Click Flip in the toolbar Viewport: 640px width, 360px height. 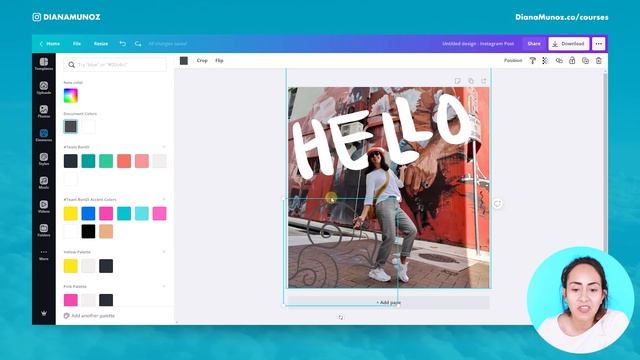click(219, 60)
